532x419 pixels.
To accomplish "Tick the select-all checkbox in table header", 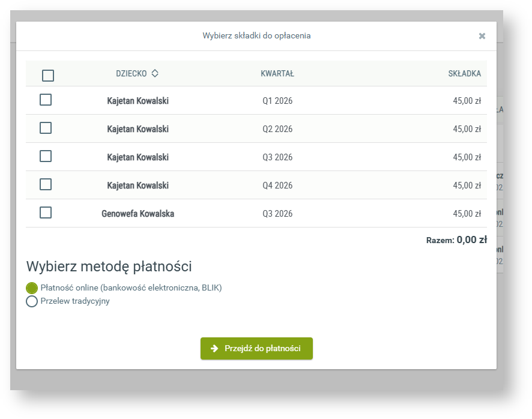I will point(48,76).
